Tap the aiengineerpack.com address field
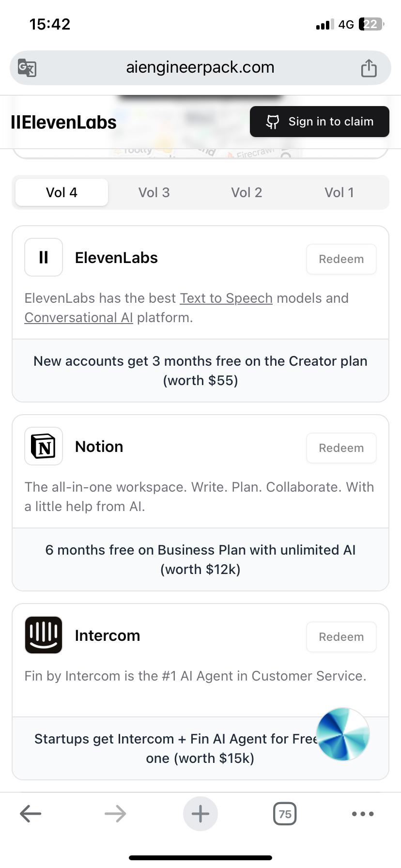 (200, 68)
